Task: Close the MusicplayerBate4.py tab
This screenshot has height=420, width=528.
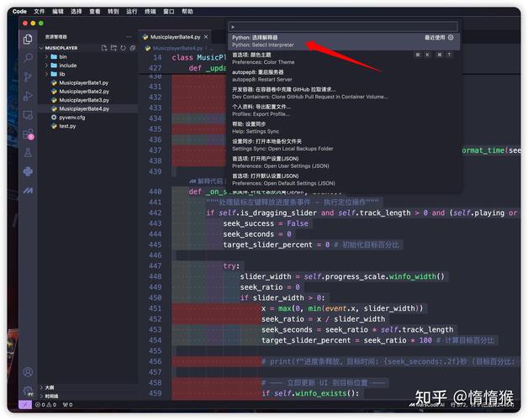Action: 206,37
